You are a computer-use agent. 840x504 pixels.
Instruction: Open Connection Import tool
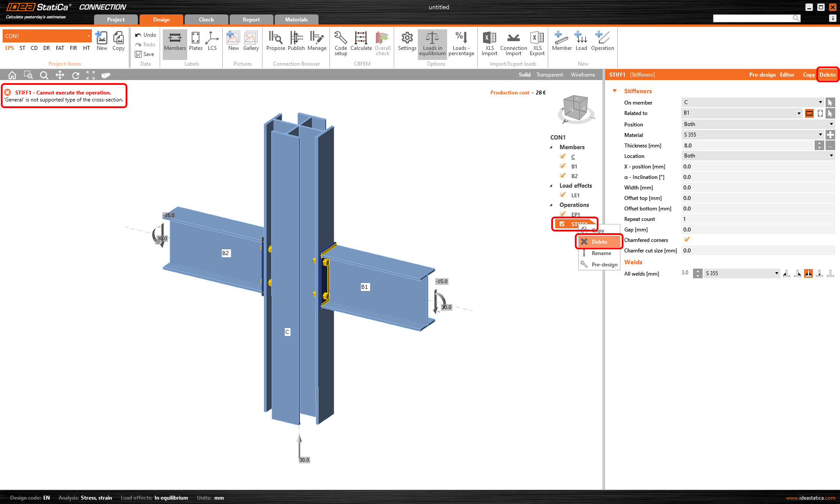513,42
